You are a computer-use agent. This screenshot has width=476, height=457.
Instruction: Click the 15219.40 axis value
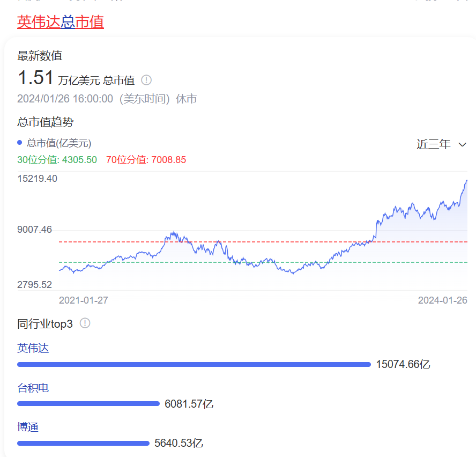tap(38, 179)
